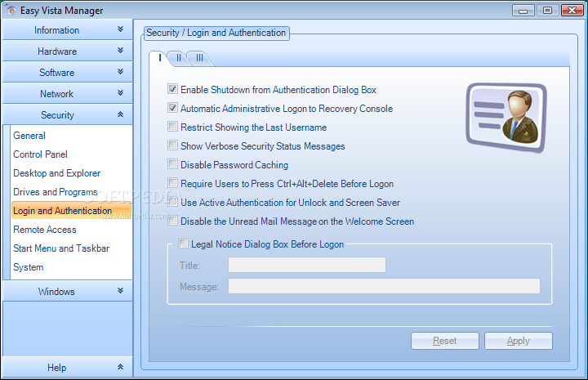Close the Easy Vista Manager window
This screenshot has width=588, height=380.
coord(572,10)
